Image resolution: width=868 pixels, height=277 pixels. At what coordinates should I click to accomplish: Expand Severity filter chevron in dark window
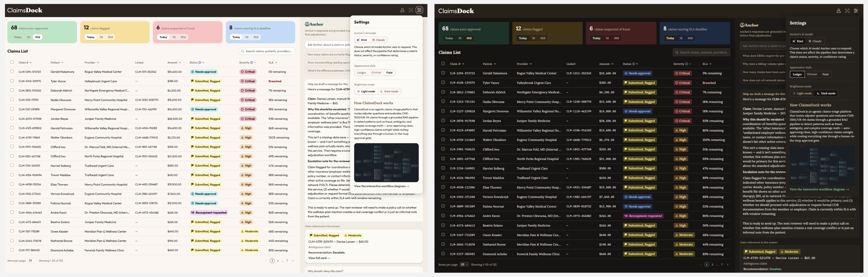(690, 64)
